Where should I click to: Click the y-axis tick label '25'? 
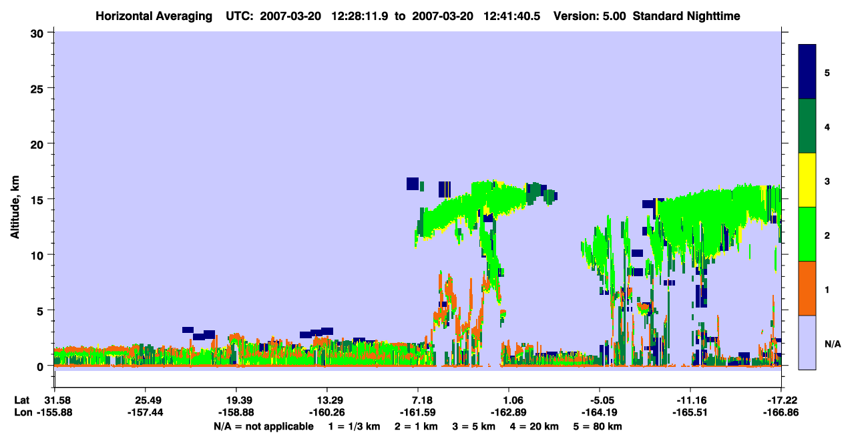coord(39,88)
